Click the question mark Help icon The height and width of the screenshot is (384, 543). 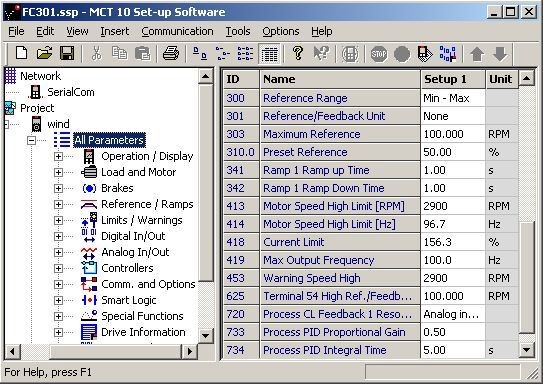298,54
